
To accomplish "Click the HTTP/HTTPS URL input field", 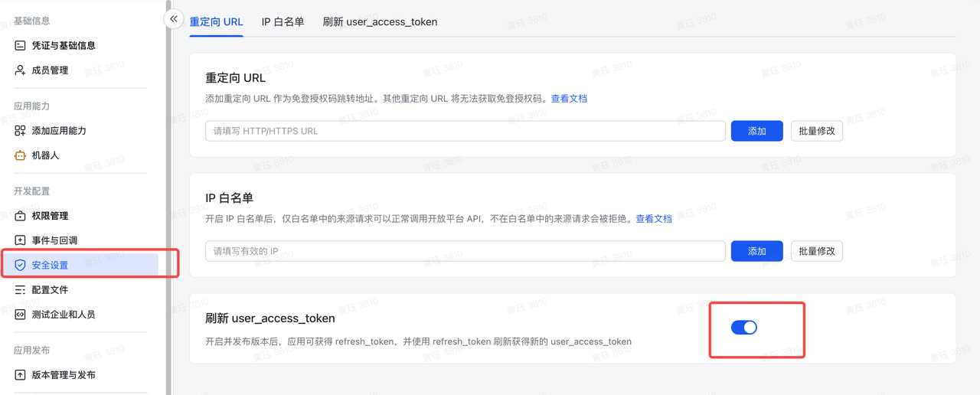I will (x=465, y=131).
